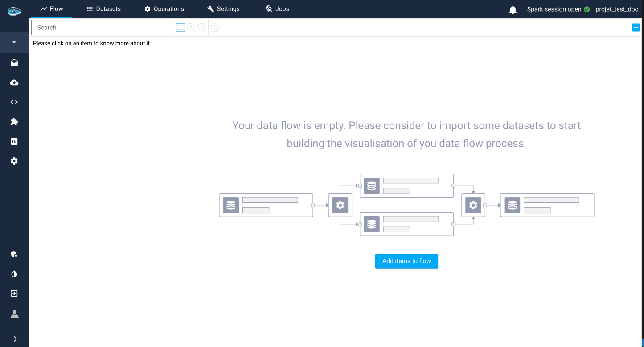Click the logout exit icon in sidebar

tap(14, 293)
